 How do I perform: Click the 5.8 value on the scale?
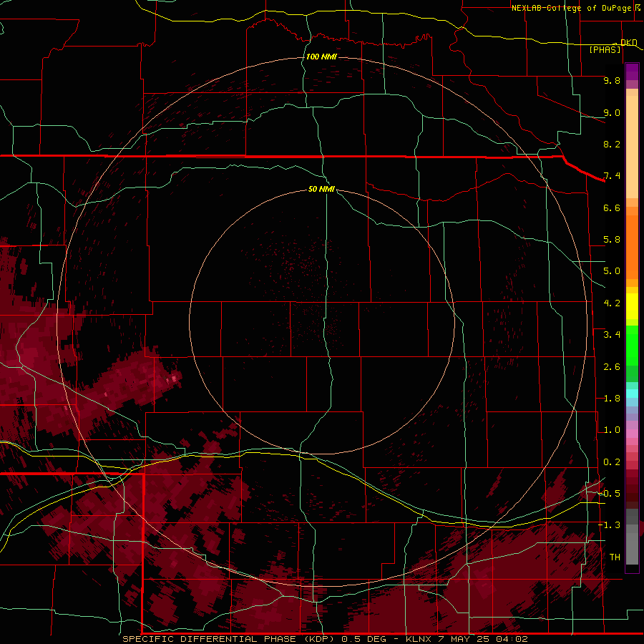612,240
